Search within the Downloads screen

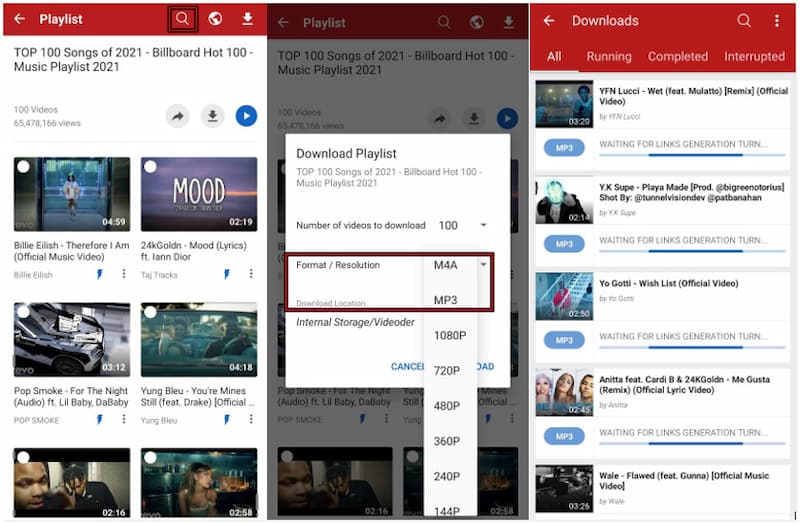[744, 20]
